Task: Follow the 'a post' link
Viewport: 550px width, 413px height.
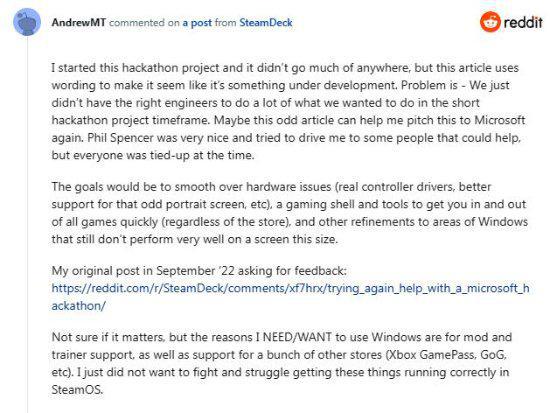Action: pyautogui.click(x=197, y=23)
